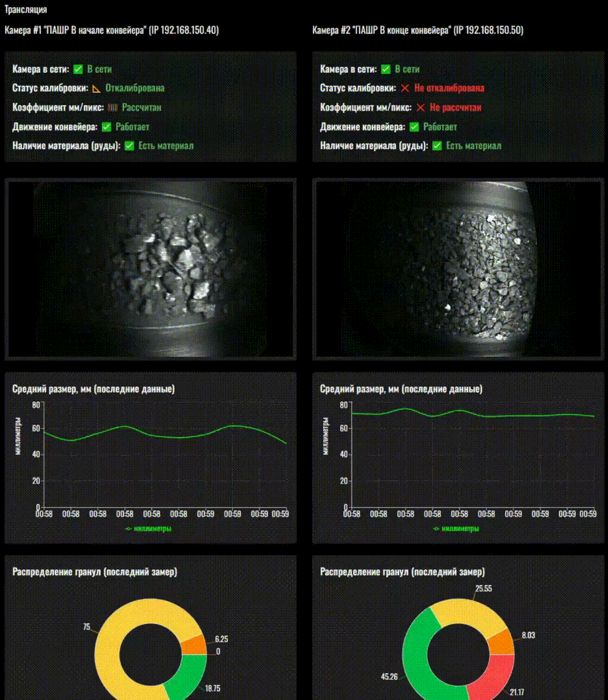Screen dimensions: 608x700
Task: Click camera 2 donut label 45.26
Action: 389,677
